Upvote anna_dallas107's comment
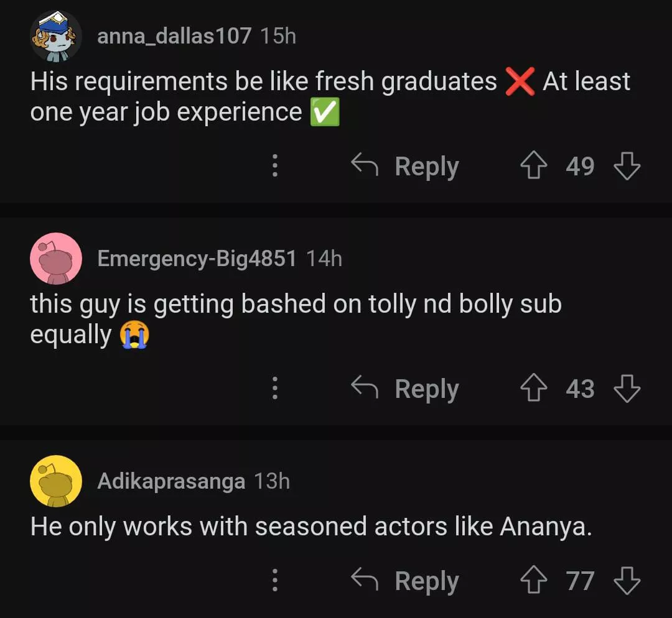The height and width of the screenshot is (618, 672). click(x=532, y=167)
